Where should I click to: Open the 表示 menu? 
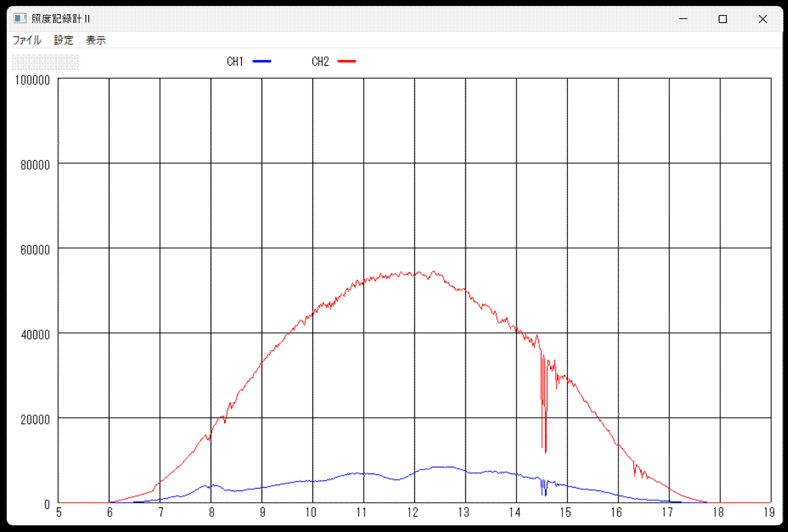[x=96, y=40]
